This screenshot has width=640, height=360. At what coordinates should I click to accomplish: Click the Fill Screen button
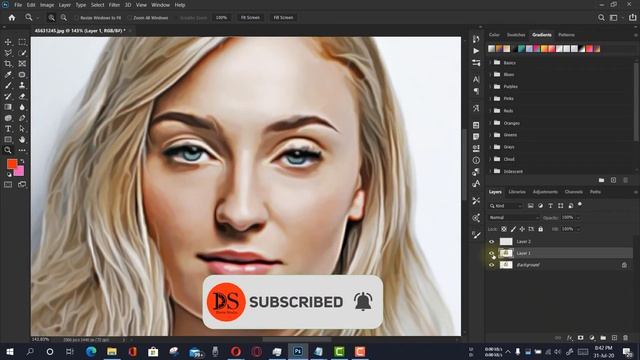[283, 18]
